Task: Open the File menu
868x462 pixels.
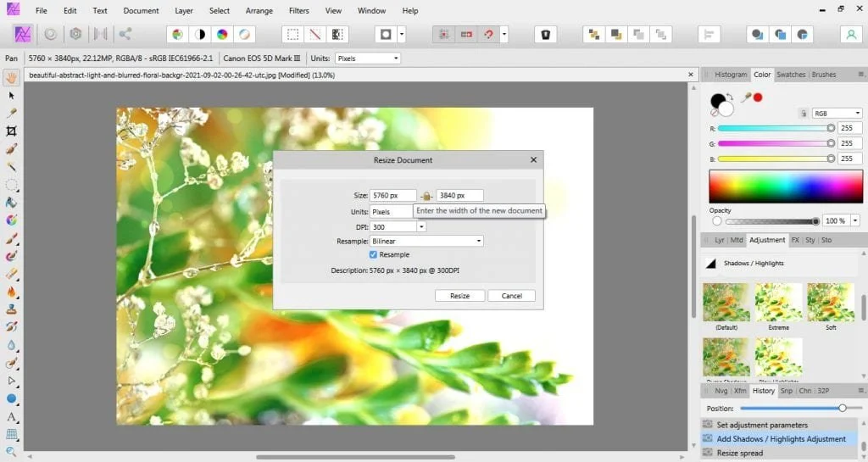Action: point(41,10)
